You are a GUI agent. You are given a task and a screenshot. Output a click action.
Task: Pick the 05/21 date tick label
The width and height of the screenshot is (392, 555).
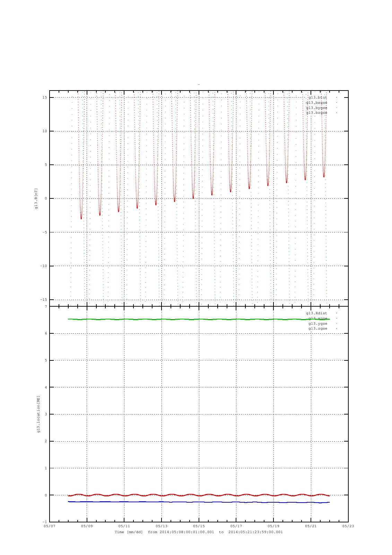click(311, 526)
